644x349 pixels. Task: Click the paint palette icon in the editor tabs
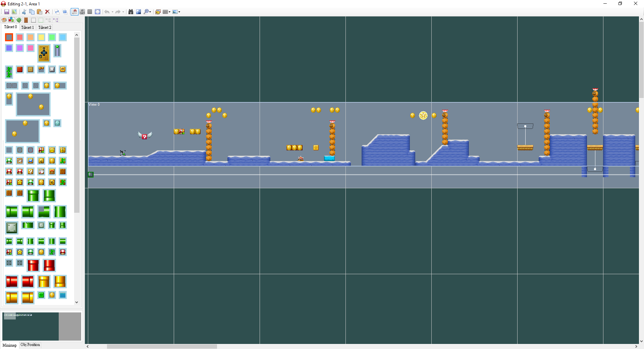coord(4,20)
